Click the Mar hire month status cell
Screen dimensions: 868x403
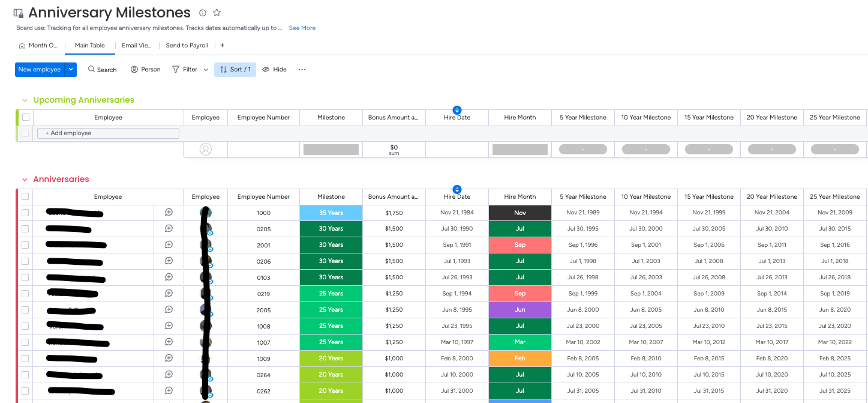(520, 342)
